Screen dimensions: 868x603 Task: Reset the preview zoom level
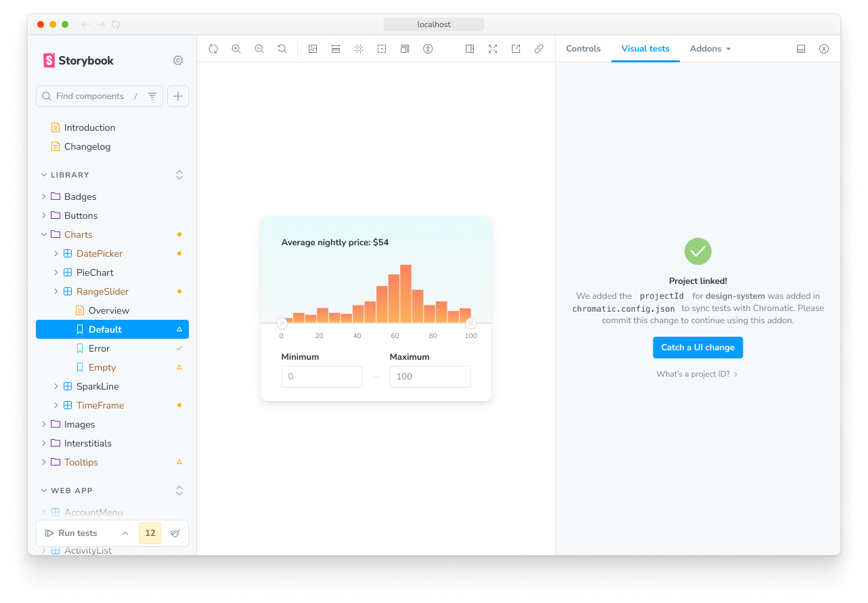click(282, 49)
